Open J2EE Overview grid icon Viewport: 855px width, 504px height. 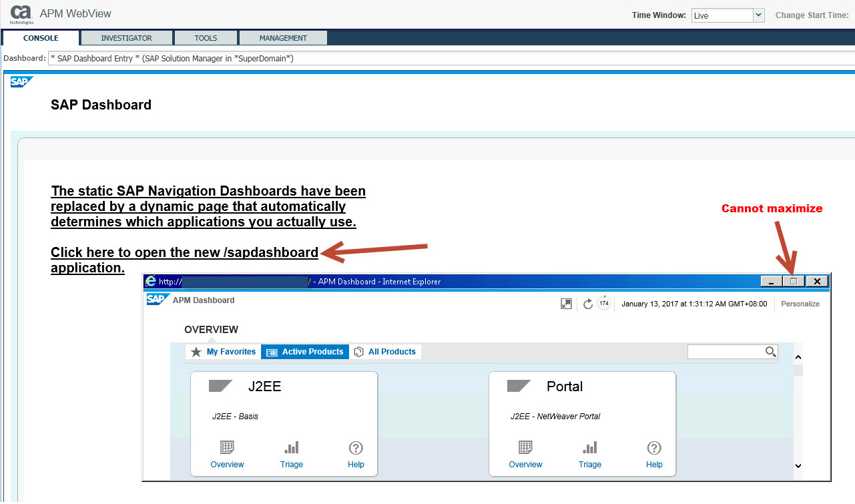(x=227, y=447)
